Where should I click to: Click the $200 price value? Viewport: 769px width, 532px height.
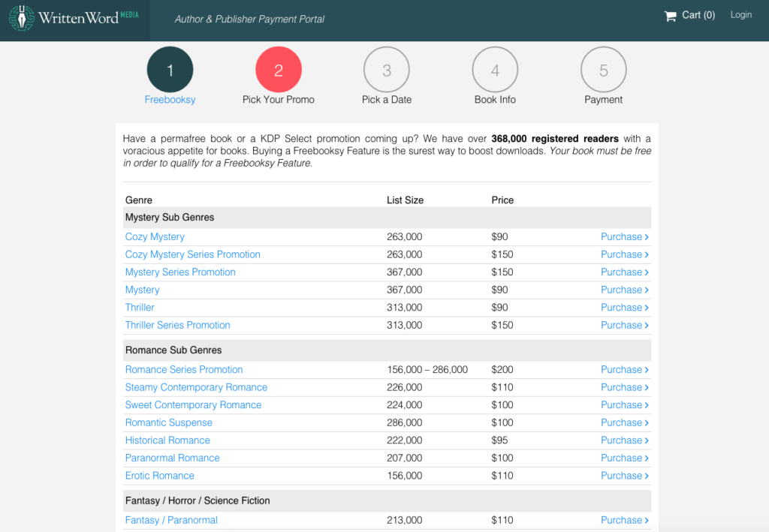(x=502, y=369)
